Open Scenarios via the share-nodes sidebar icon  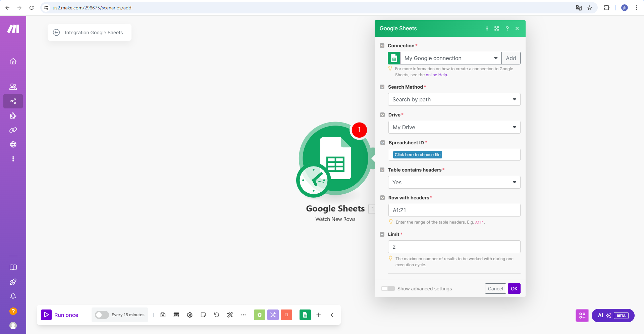click(x=13, y=101)
